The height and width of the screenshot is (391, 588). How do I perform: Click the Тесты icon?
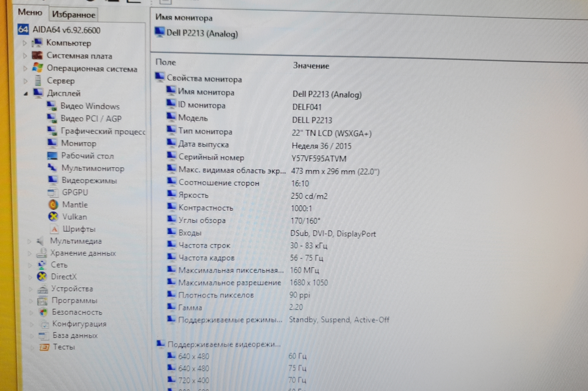pyautogui.click(x=44, y=347)
